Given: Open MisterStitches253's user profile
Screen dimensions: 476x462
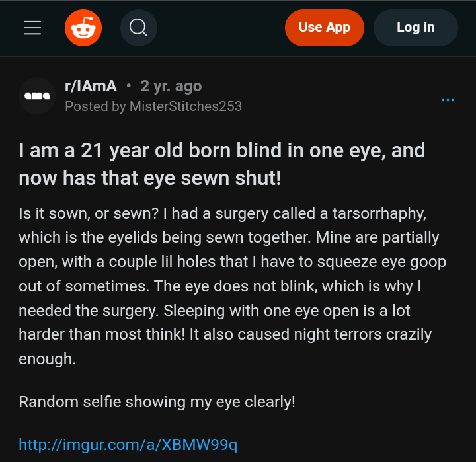Looking at the screenshot, I should 186,106.
